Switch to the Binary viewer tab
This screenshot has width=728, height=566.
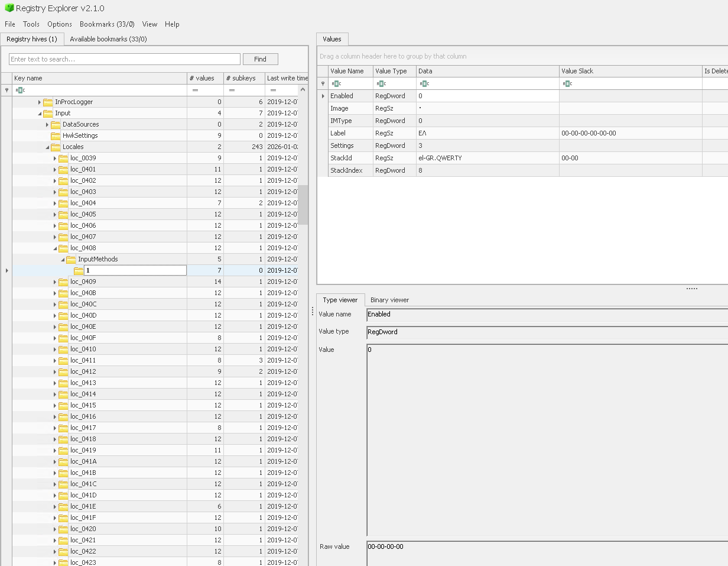click(389, 300)
